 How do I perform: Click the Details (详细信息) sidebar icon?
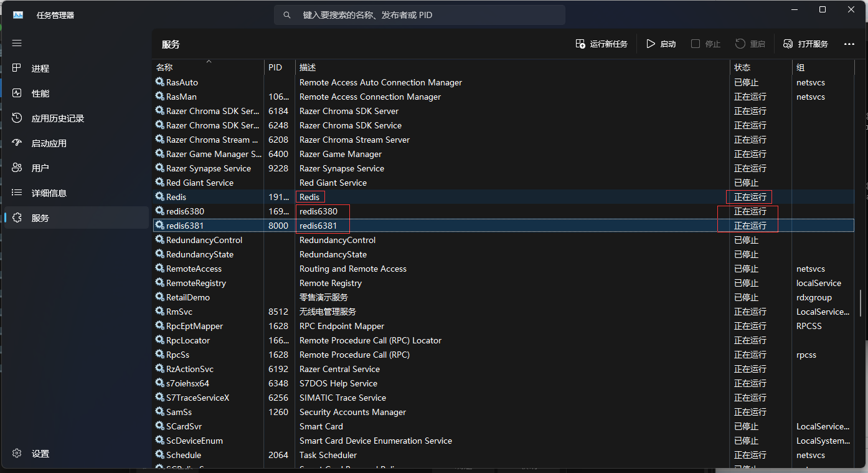tap(17, 193)
